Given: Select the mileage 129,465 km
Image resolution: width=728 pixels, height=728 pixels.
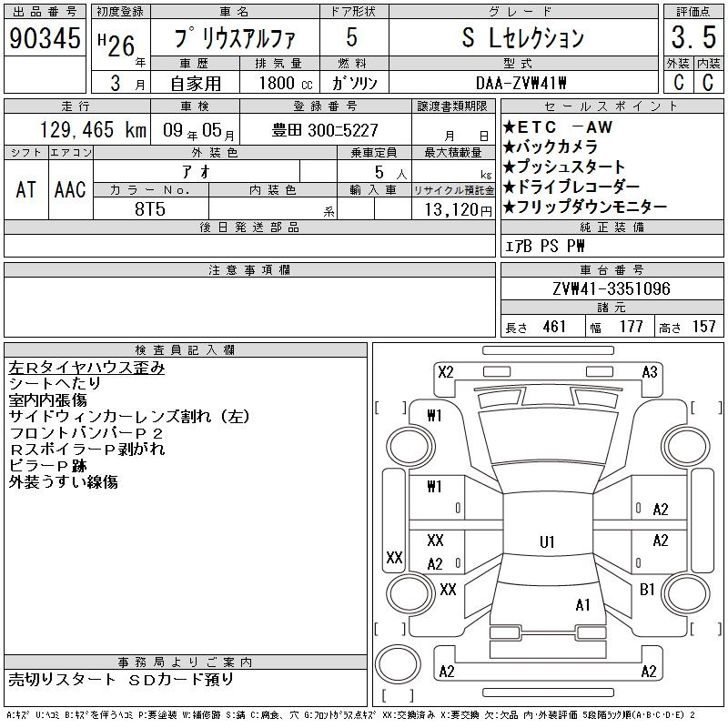Looking at the screenshot, I should [93, 129].
